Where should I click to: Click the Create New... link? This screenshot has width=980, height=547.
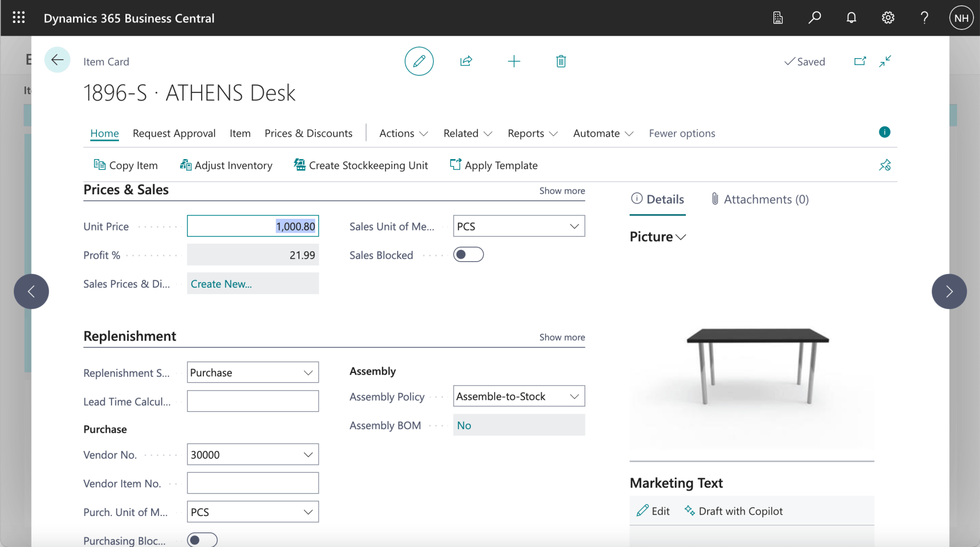click(x=221, y=284)
